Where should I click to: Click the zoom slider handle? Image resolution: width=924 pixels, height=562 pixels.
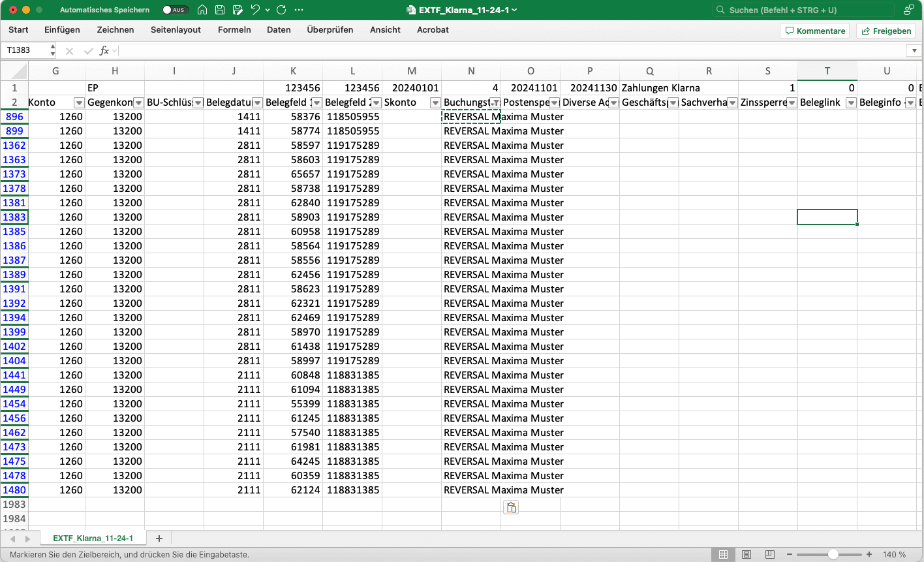pyautogui.click(x=833, y=554)
